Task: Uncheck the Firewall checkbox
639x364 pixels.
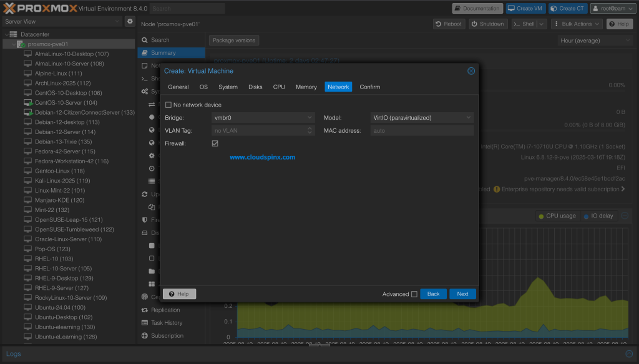Action: click(x=215, y=143)
